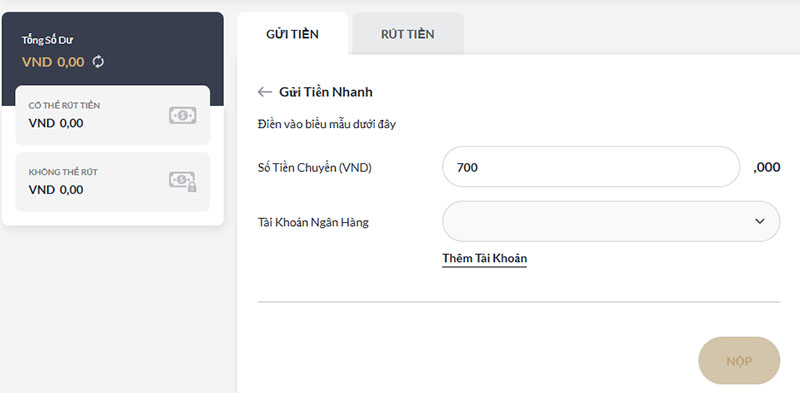Open the Tài Khoản Ngân Hàng combo box
The width and height of the screenshot is (800, 393).
pos(611,222)
